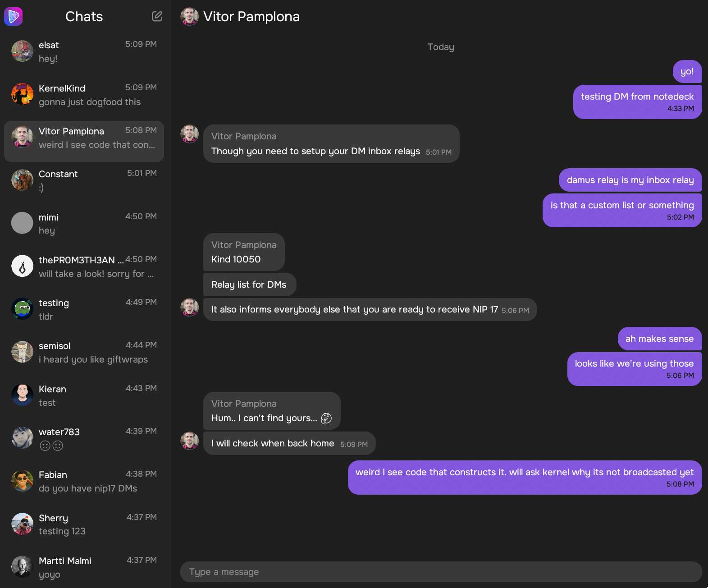Click avatar beside "I will check when back home"
This screenshot has height=588, width=708.
click(x=189, y=441)
